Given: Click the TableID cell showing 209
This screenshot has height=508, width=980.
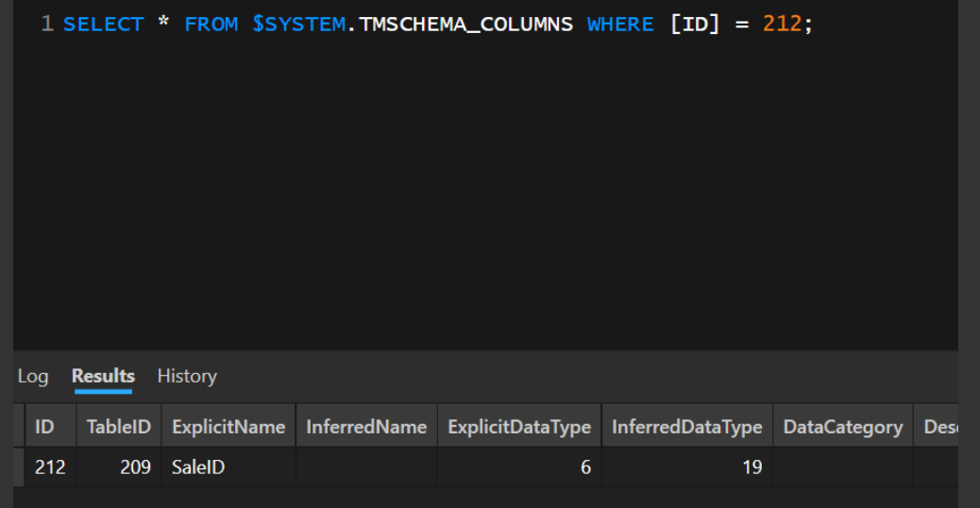Looking at the screenshot, I should (119, 466).
